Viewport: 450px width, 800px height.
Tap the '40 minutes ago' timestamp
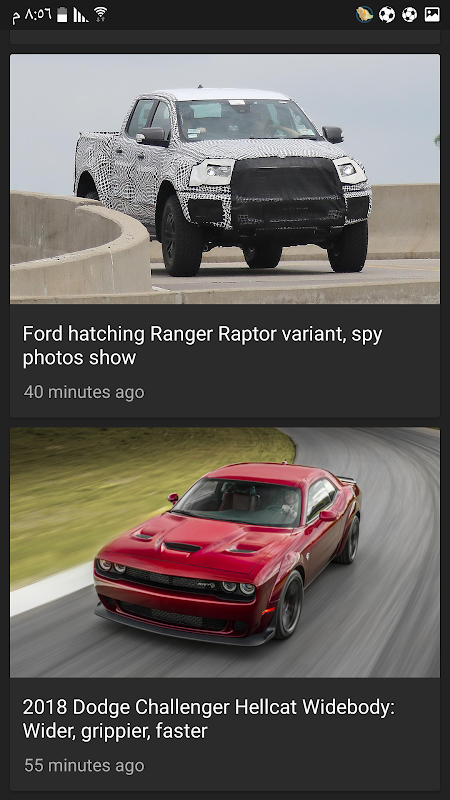click(84, 392)
